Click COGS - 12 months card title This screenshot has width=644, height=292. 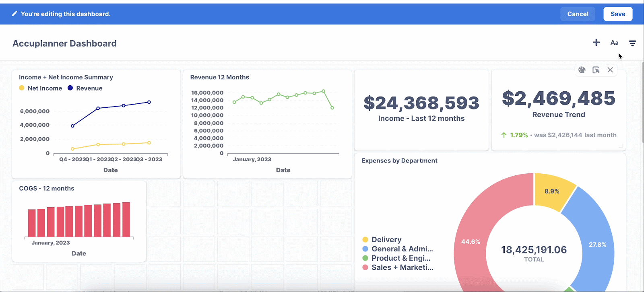(47, 188)
